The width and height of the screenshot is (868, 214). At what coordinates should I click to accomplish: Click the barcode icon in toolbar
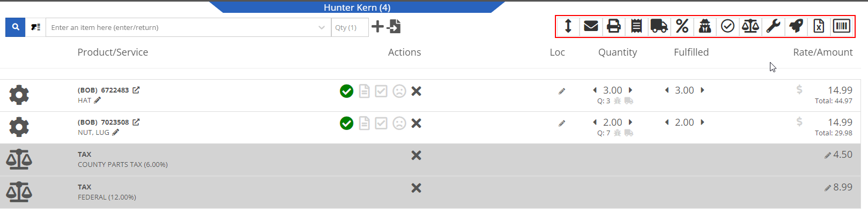(842, 26)
